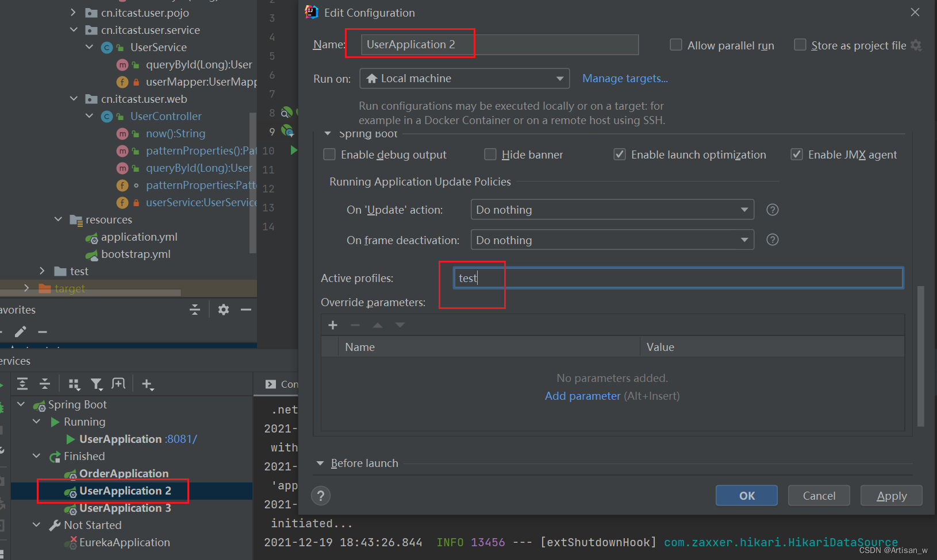Image resolution: width=937 pixels, height=560 pixels.
Task: Click the Apply button
Action: (892, 496)
